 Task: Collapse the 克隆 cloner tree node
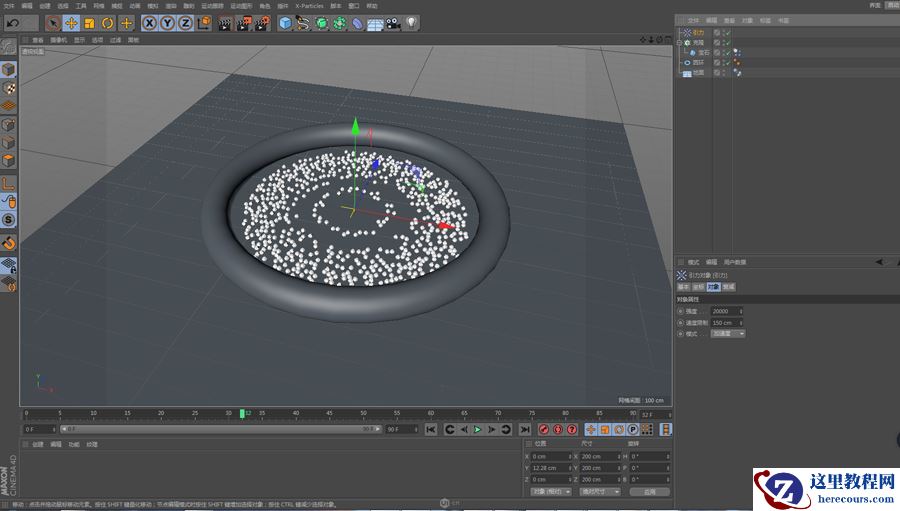tap(680, 42)
